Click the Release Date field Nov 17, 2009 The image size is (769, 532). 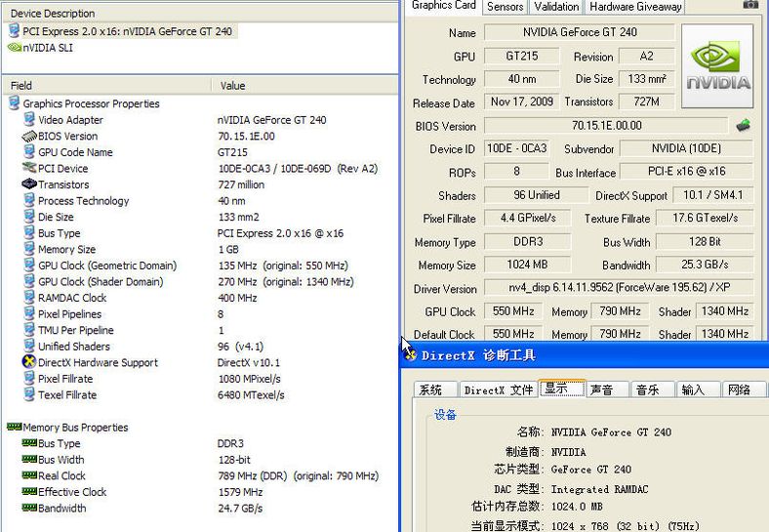pos(522,102)
